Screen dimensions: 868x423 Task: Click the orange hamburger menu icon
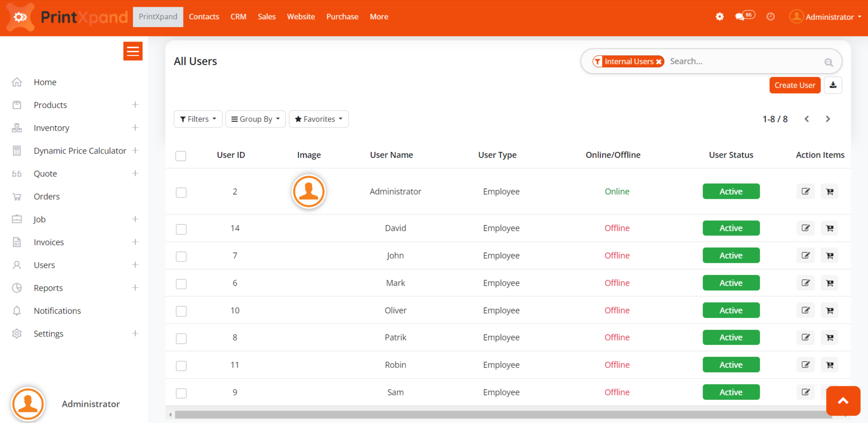coord(133,51)
